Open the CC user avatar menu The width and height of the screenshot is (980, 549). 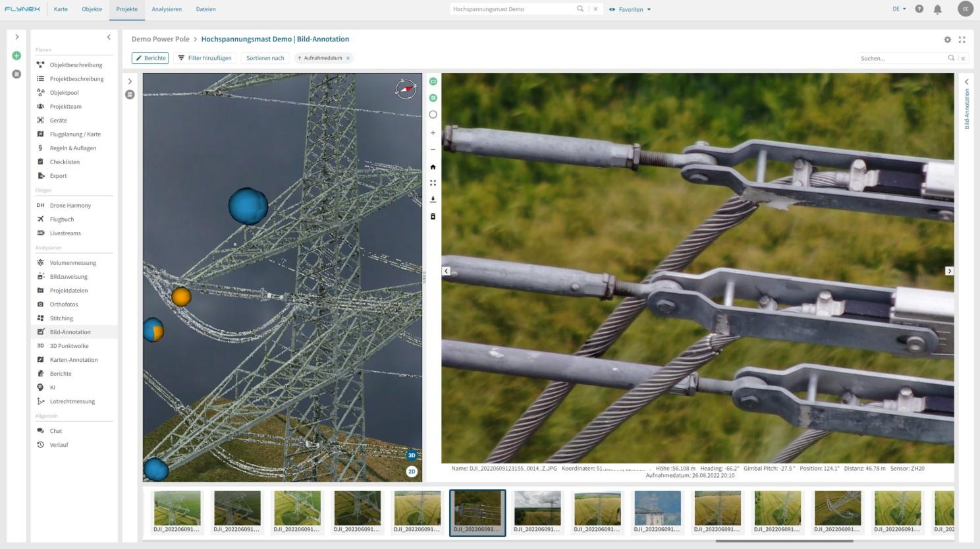tap(966, 9)
